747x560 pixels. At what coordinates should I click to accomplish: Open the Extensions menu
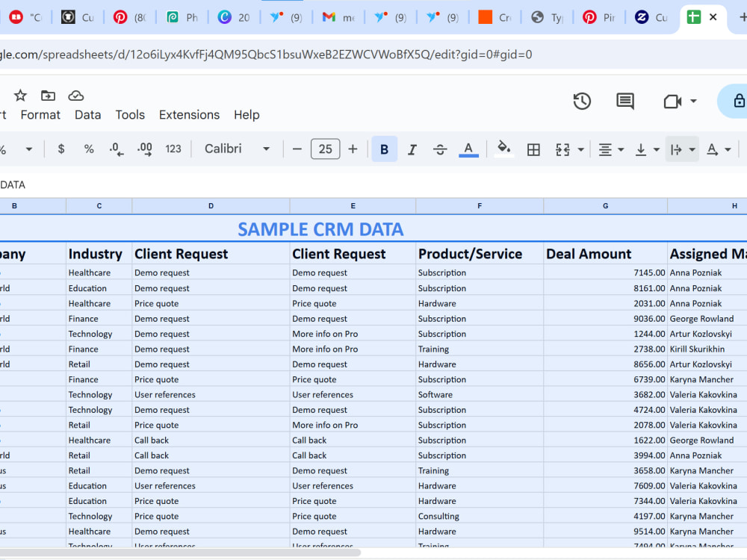(x=189, y=115)
